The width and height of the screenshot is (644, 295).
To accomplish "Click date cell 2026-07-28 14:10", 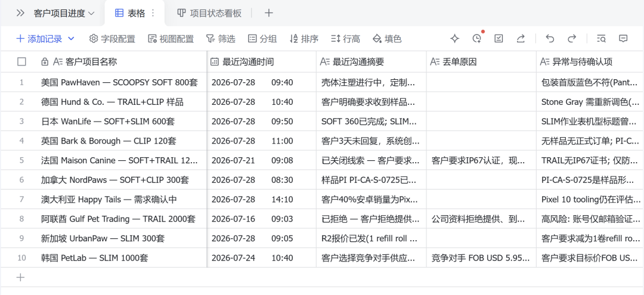I will pos(262,199).
